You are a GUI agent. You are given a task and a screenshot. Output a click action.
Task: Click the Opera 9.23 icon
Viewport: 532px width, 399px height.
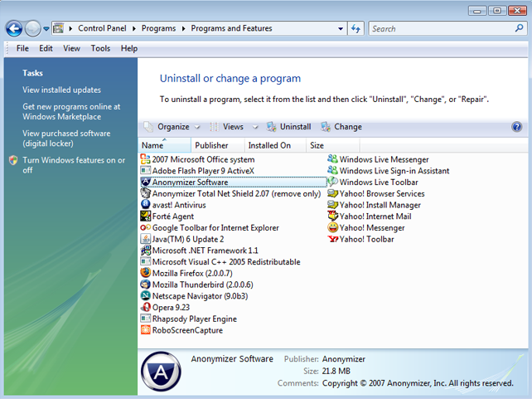(x=146, y=307)
